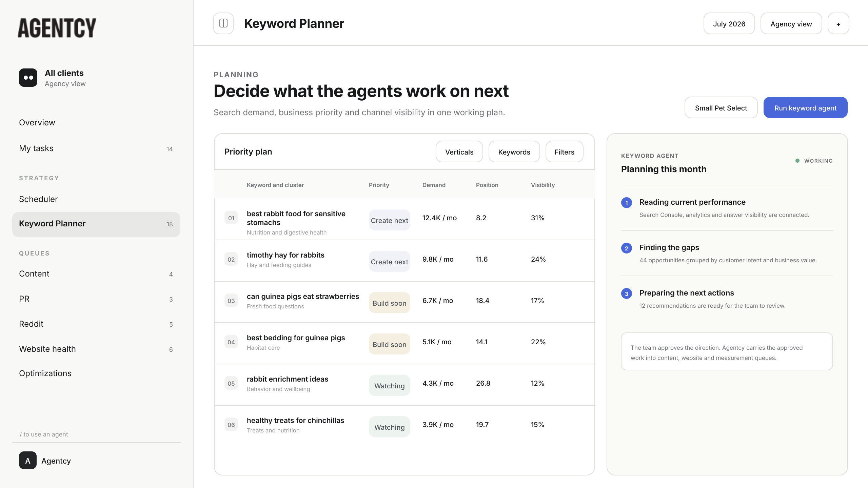Run keyword agent
Image resolution: width=868 pixels, height=488 pixels.
click(x=805, y=108)
